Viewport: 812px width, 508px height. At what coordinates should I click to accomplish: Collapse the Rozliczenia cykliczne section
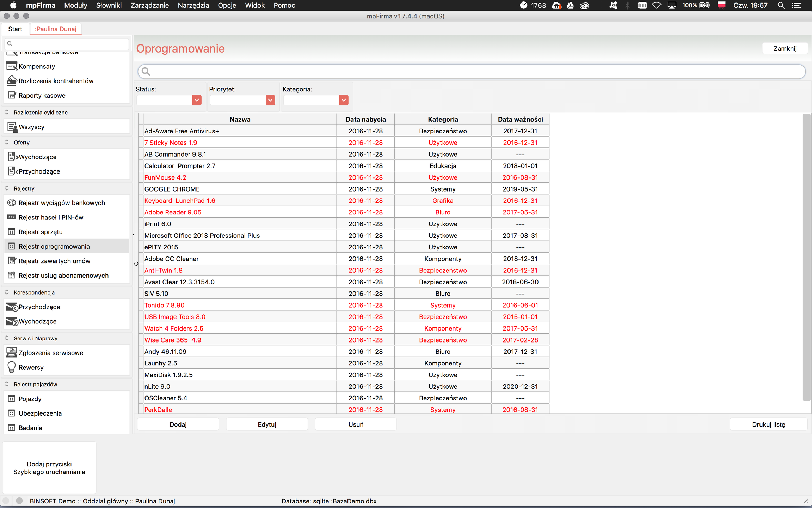(7, 112)
